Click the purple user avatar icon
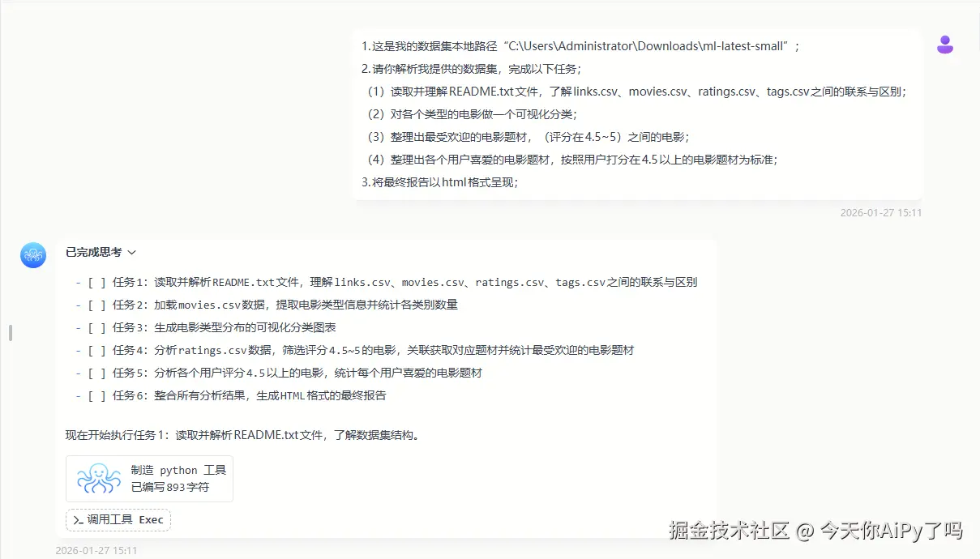The image size is (980, 559). coord(945,45)
